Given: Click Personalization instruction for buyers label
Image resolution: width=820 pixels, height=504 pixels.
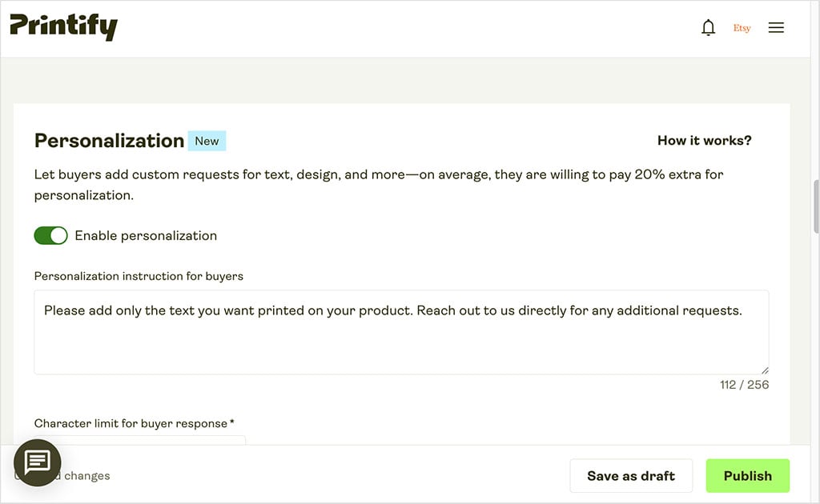Looking at the screenshot, I should [x=139, y=276].
